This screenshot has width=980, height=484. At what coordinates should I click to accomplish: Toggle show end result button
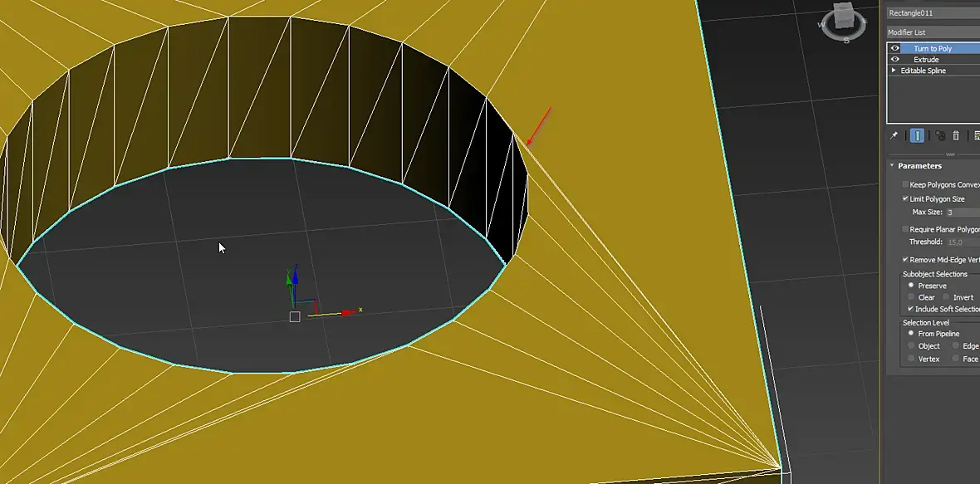coord(917,135)
